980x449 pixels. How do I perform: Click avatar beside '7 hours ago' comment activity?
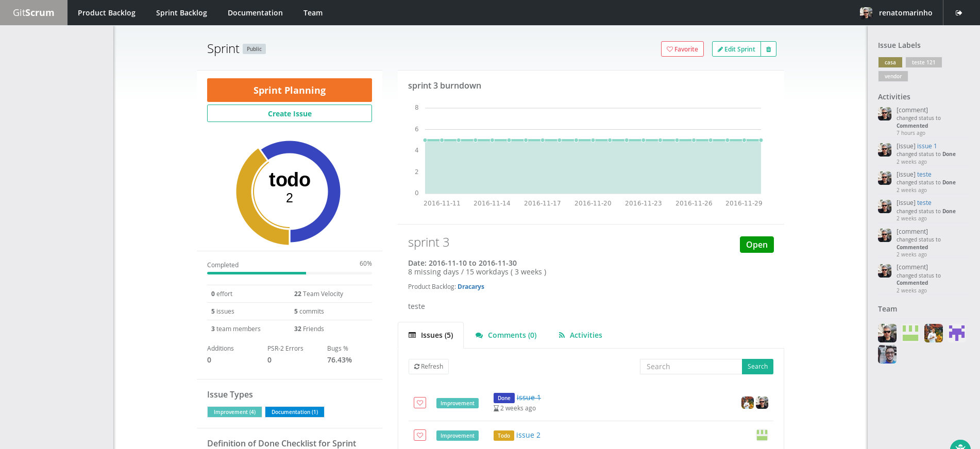pyautogui.click(x=885, y=114)
